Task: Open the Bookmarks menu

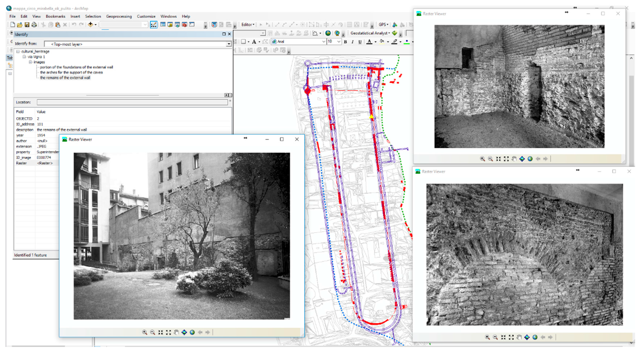Action: click(55, 16)
